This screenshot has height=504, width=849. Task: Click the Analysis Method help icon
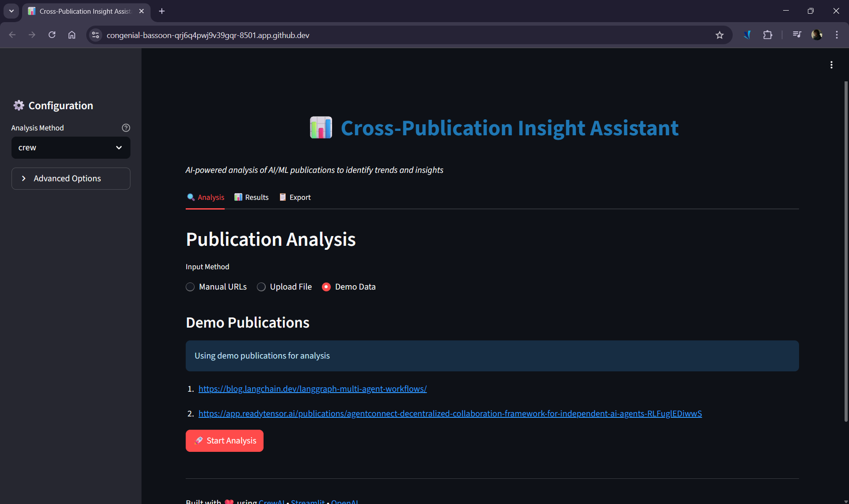126,128
